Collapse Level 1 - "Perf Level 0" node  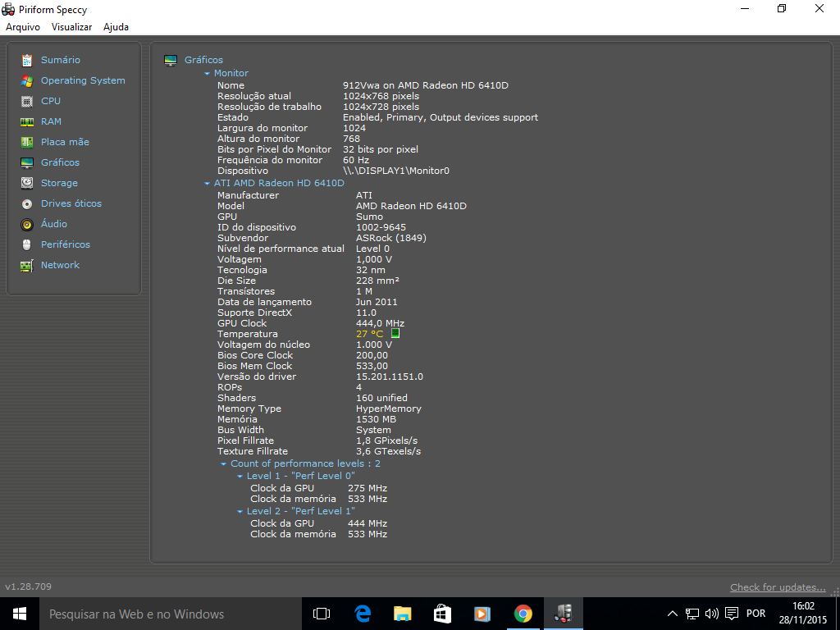click(240, 477)
